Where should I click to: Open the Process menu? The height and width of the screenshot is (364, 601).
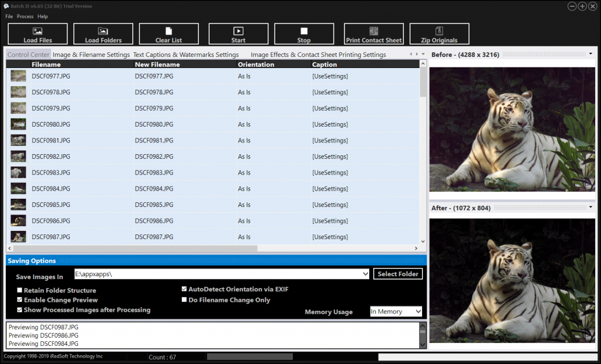tap(25, 16)
